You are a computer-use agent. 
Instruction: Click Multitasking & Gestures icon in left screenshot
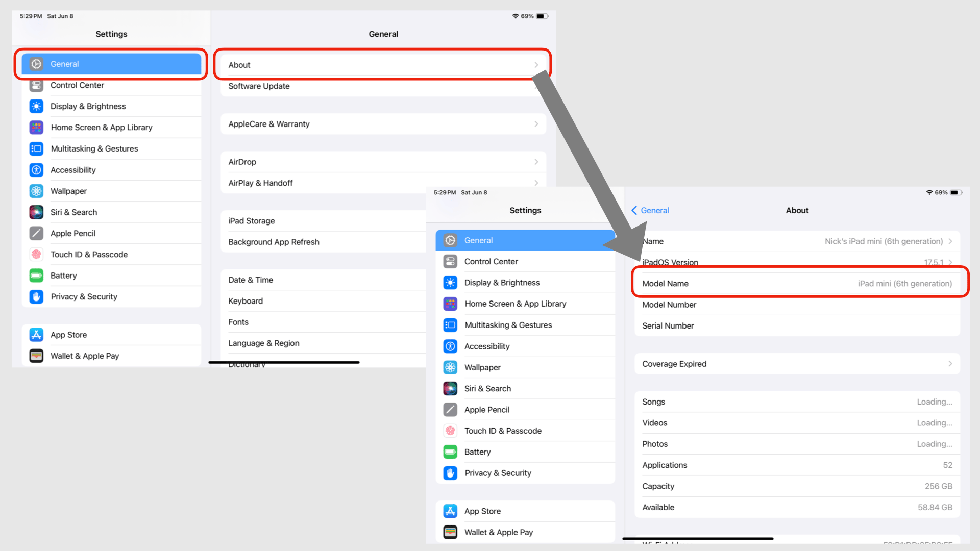[36, 149]
